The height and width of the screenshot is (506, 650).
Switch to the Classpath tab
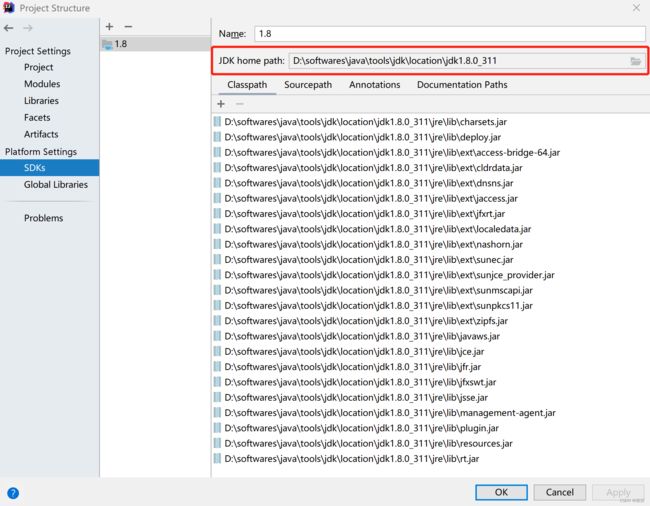(247, 85)
